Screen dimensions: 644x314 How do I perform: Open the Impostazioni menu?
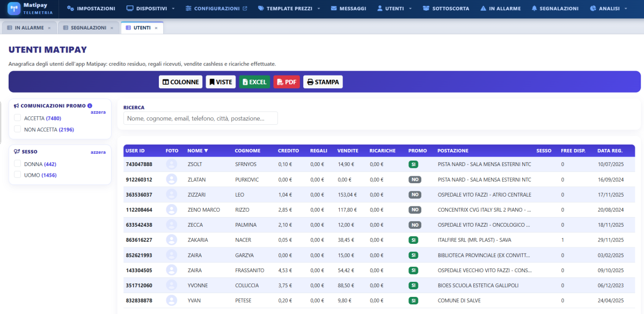click(91, 9)
